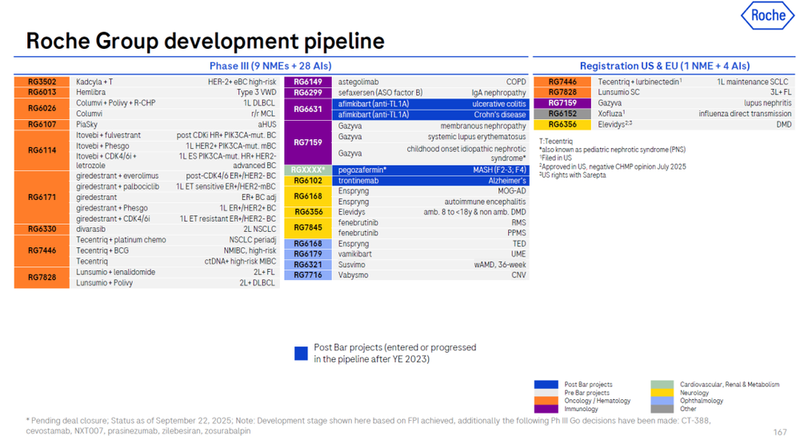Click the page number 167

pyautogui.click(x=780, y=431)
